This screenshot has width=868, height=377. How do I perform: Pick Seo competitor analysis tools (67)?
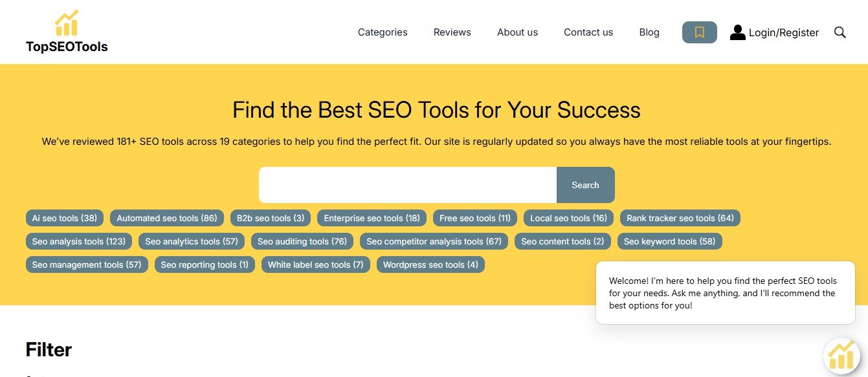click(x=434, y=241)
